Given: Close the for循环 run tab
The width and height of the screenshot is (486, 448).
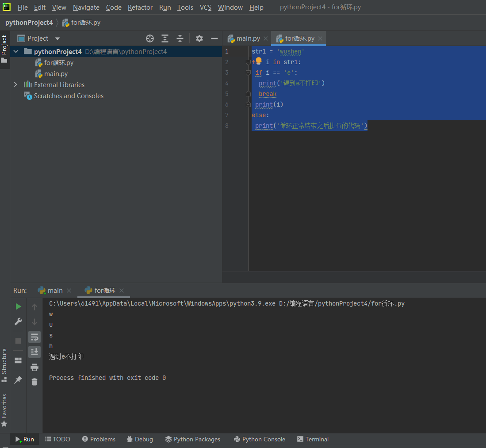Looking at the screenshot, I should tap(122, 291).
